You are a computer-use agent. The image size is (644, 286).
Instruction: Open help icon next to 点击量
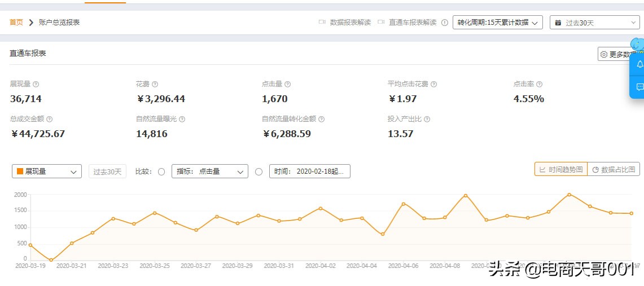pos(287,84)
